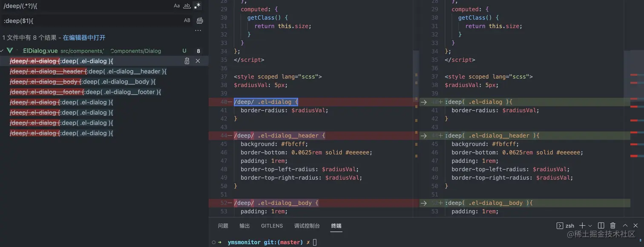Select the .el-dialog__body search result row

pyautogui.click(x=104, y=82)
